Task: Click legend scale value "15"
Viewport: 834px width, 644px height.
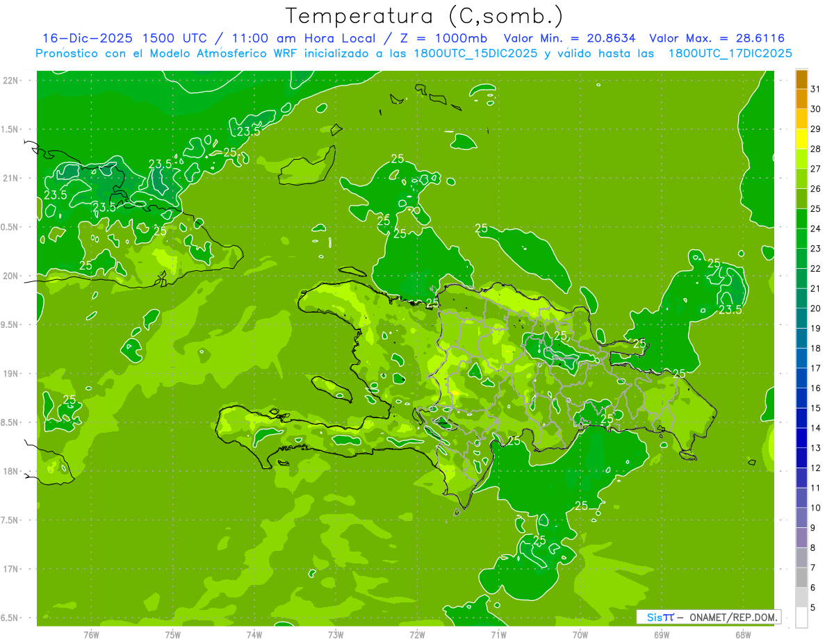Action: click(x=816, y=408)
